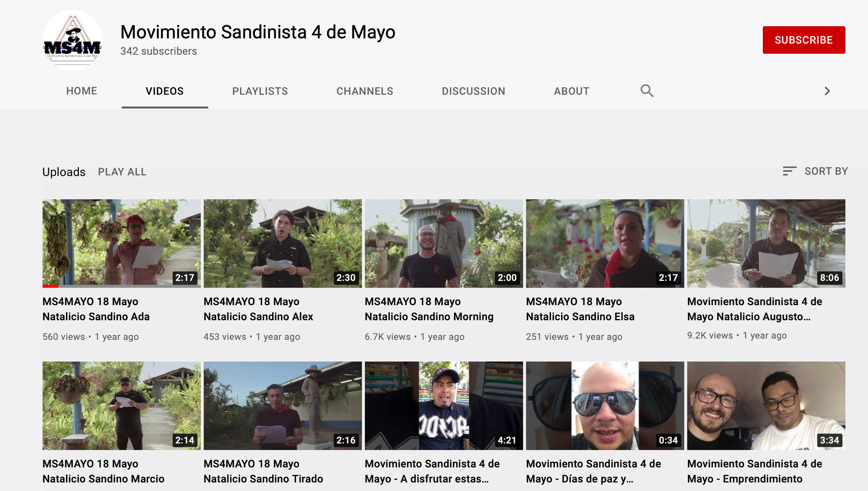Viewport: 868px width, 491px height.
Task: Open the 0:34 Días de paz thumbnail
Action: click(x=605, y=405)
